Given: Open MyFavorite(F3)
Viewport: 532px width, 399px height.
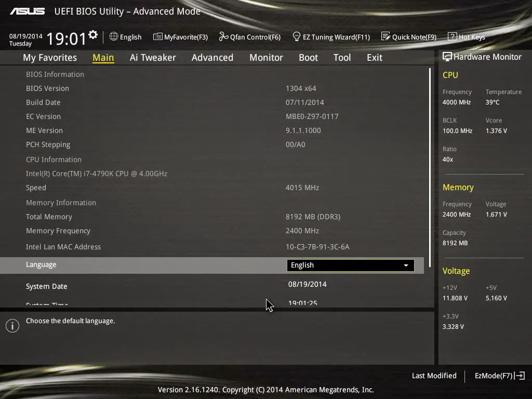Looking at the screenshot, I should pyautogui.click(x=180, y=37).
